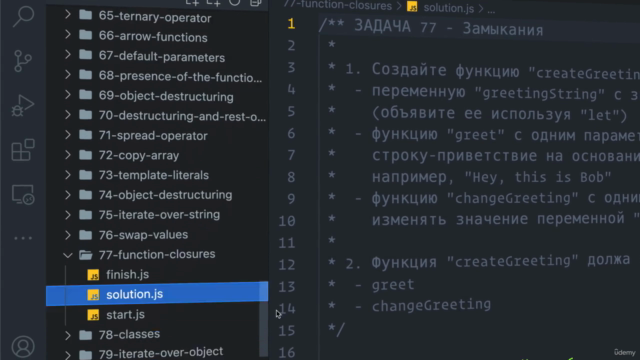Image resolution: width=640 pixels, height=360 pixels.
Task: Click the "changeGreeting" text on line 14
Action: [x=431, y=305]
